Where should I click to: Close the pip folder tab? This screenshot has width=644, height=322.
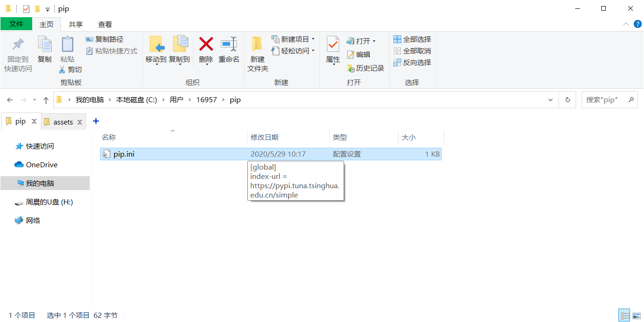(34, 122)
